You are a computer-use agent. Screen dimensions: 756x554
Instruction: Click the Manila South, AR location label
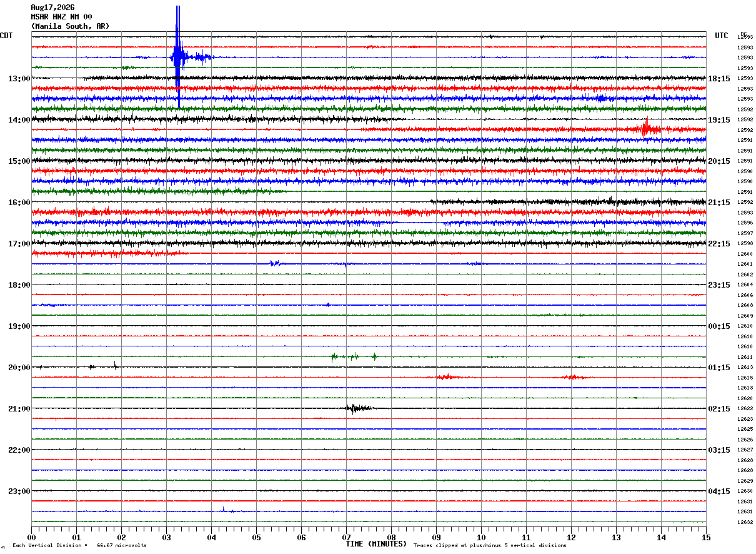70,26
